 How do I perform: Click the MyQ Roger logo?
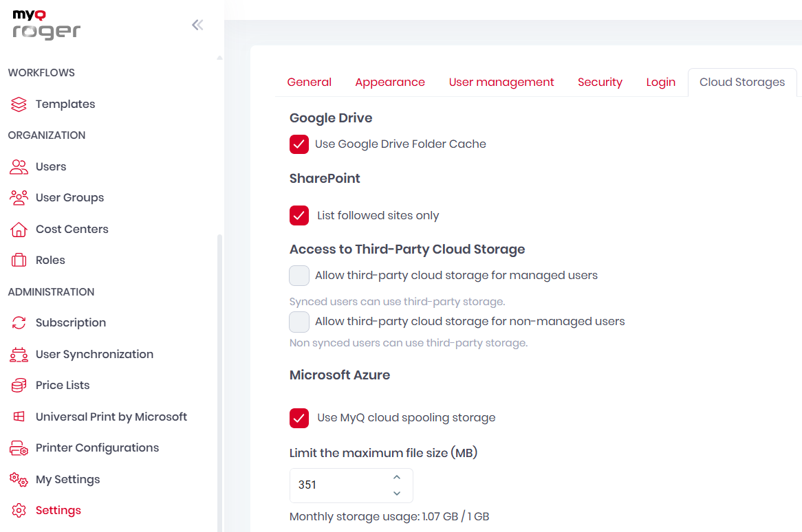[x=46, y=25]
